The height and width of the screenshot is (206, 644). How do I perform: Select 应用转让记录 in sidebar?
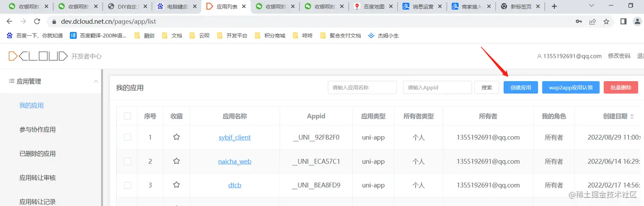pos(37,201)
